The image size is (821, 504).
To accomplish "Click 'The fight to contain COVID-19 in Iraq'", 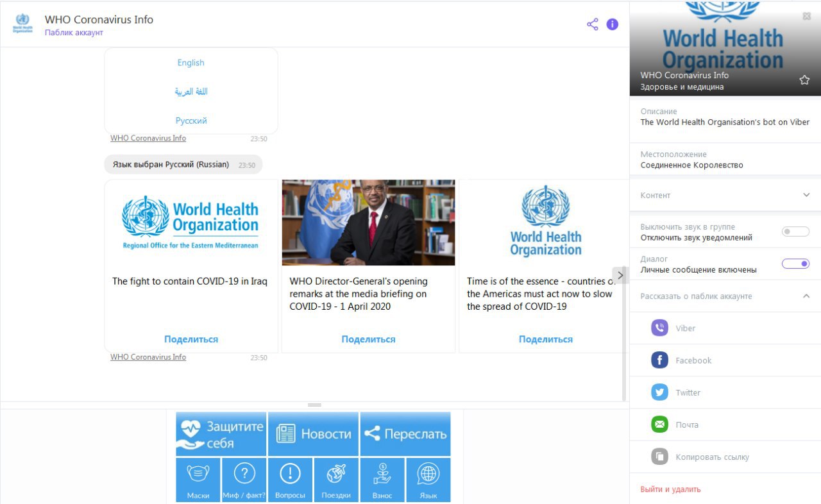I will (190, 281).
